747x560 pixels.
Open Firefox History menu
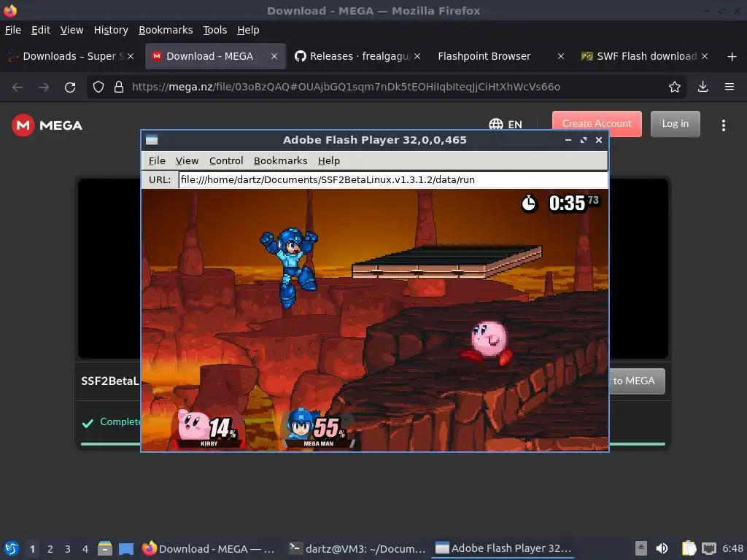click(x=111, y=30)
